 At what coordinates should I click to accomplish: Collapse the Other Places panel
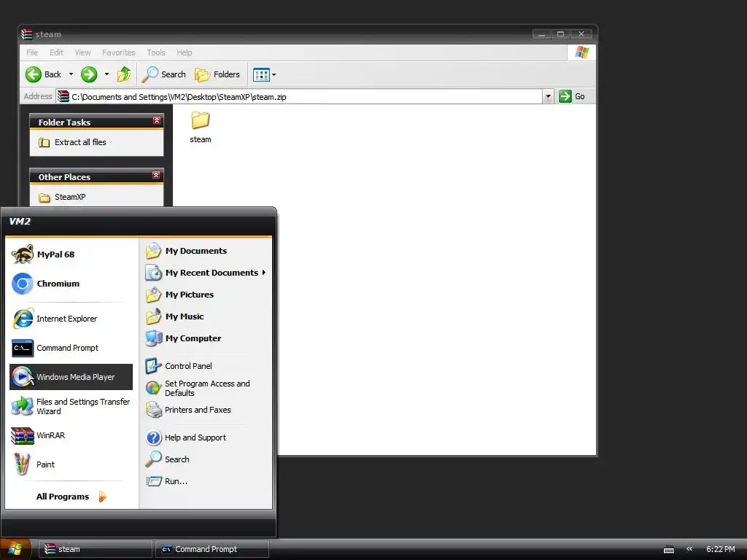156,176
